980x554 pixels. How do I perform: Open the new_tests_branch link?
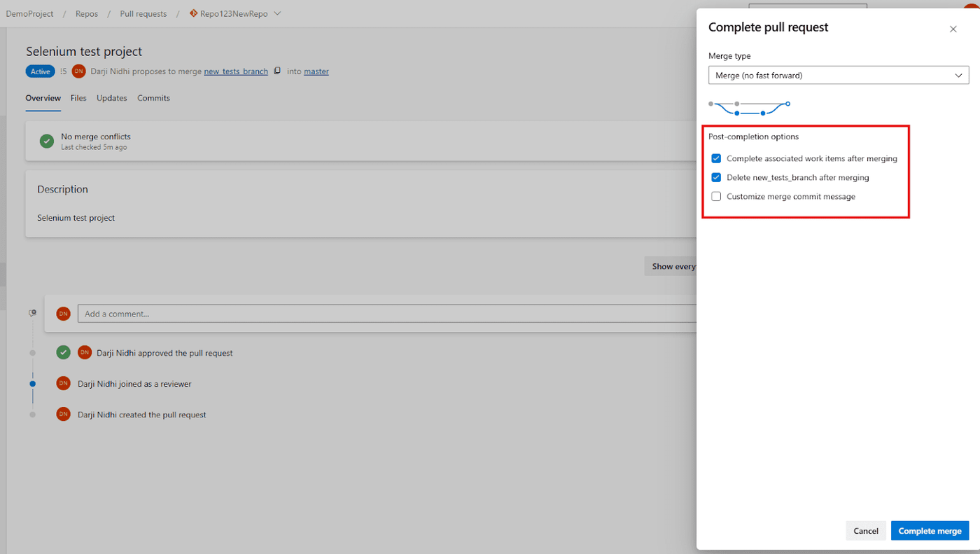pyautogui.click(x=236, y=71)
